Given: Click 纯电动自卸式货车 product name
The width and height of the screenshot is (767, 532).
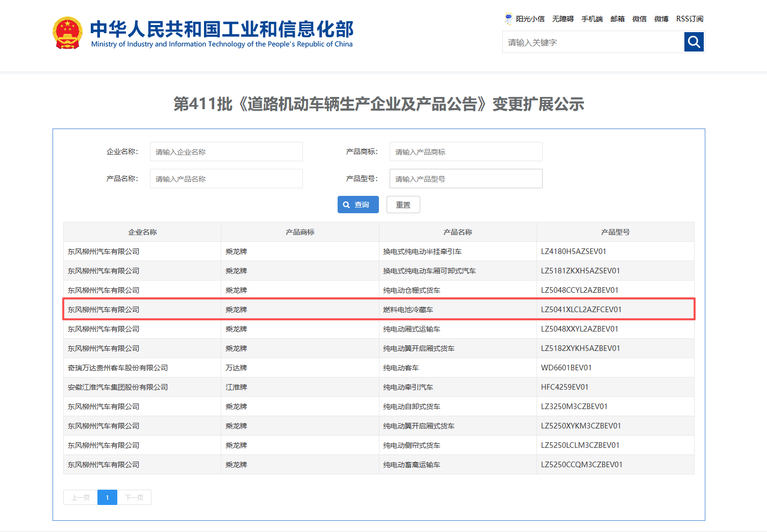Looking at the screenshot, I should point(412,407).
